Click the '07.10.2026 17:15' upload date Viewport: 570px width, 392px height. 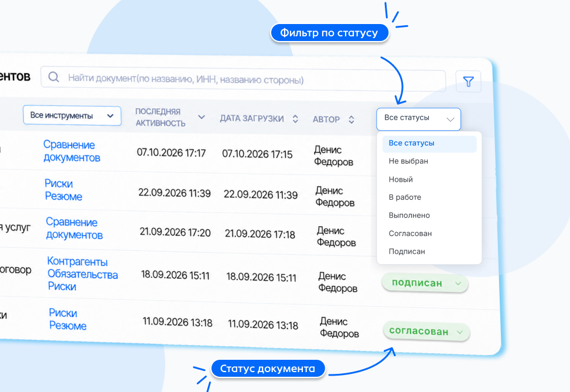coord(257,154)
